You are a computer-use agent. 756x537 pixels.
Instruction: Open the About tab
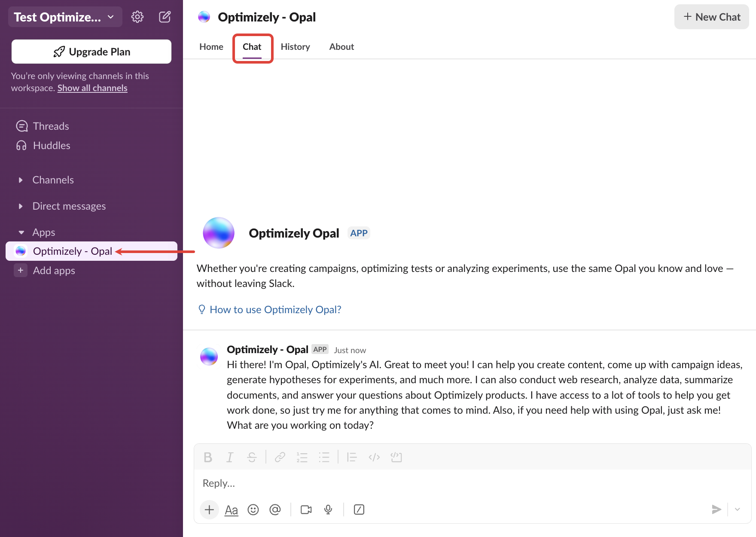tap(341, 47)
